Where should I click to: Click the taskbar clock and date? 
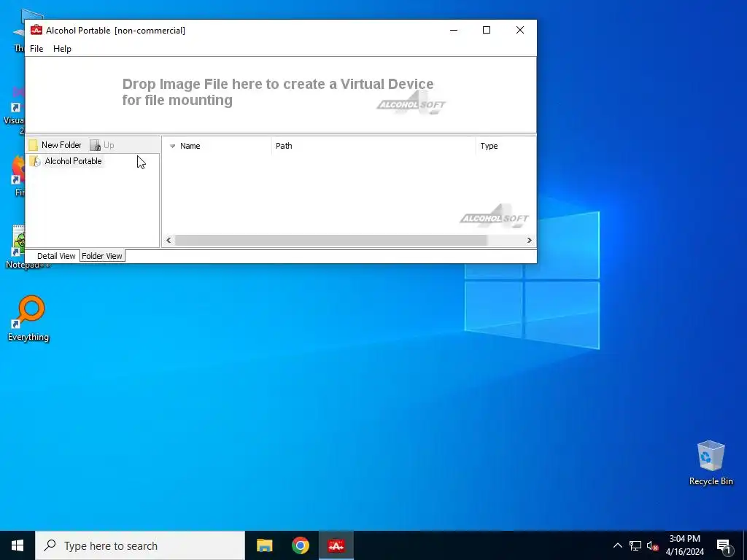pos(684,545)
